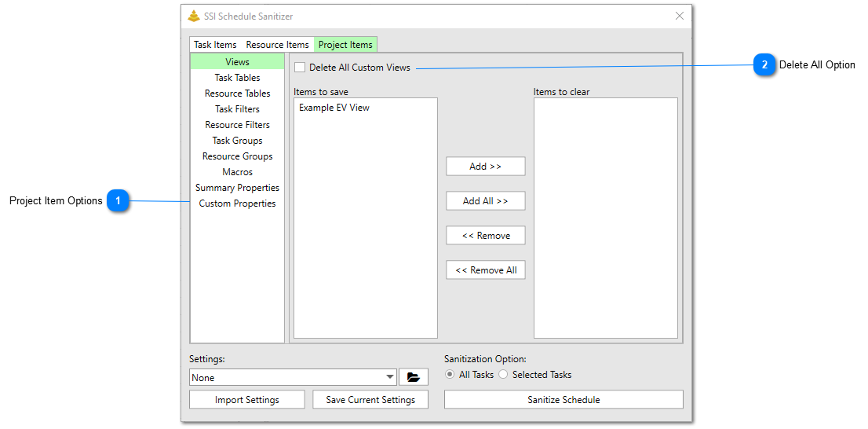Open Resource Tables option

point(238,93)
